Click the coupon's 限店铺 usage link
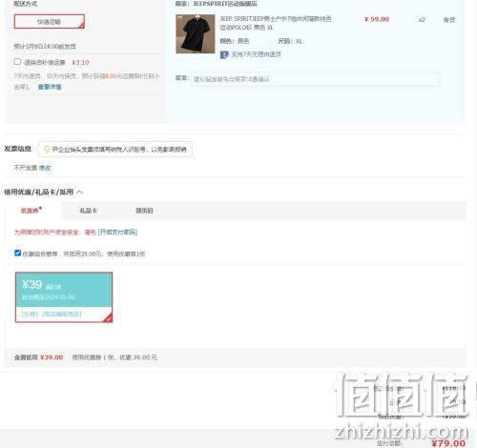Image resolution: width=477 pixels, height=448 pixels. pyautogui.click(x=62, y=314)
